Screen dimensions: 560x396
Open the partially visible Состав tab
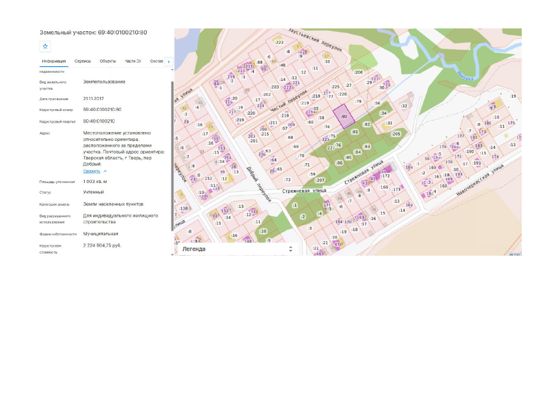156,61
